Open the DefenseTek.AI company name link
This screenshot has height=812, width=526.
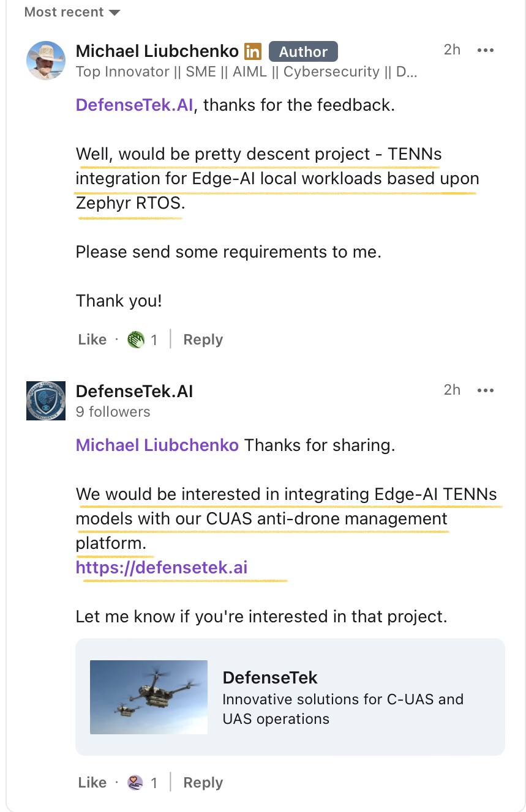pyautogui.click(x=134, y=391)
